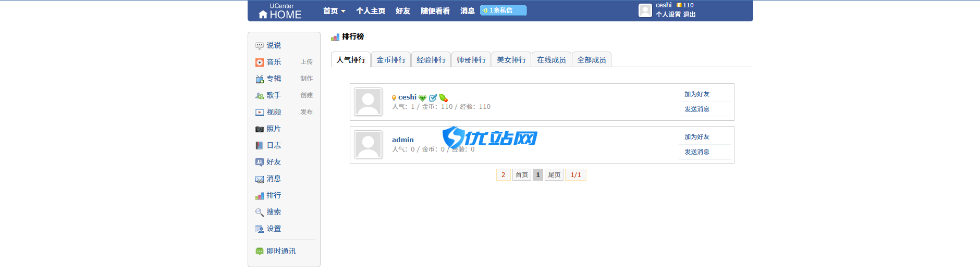This screenshot has height=276, width=980.
Task: Open the 音乐 music icon in sidebar
Action: [x=259, y=62]
